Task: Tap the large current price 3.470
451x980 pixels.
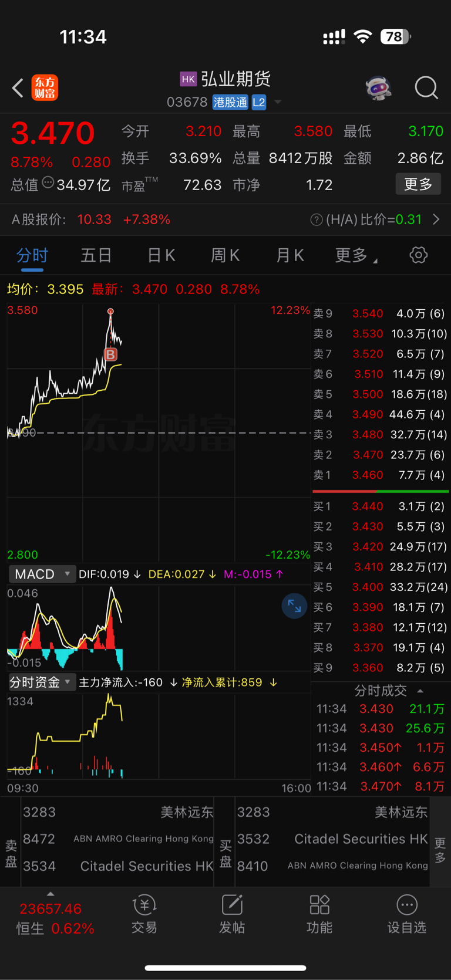Action: click(53, 133)
